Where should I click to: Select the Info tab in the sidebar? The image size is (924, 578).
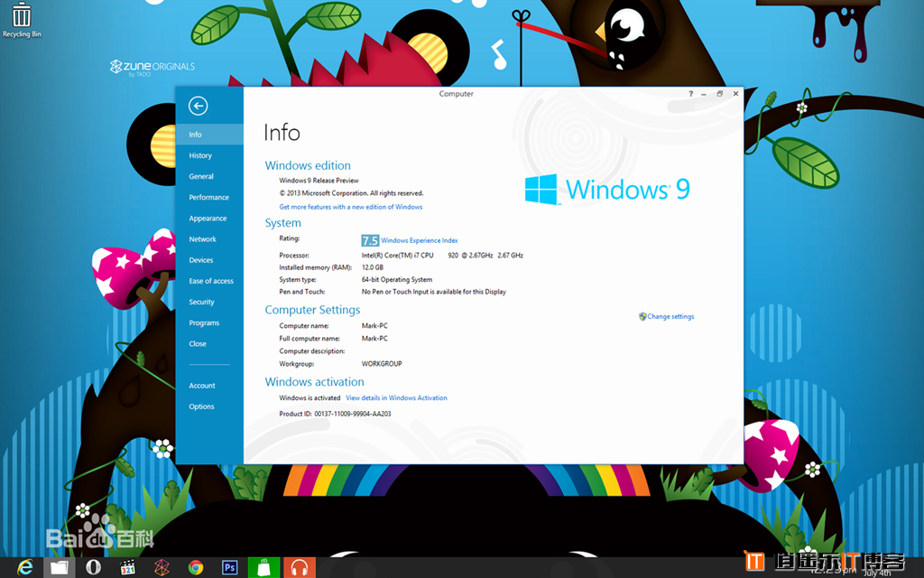coord(209,135)
